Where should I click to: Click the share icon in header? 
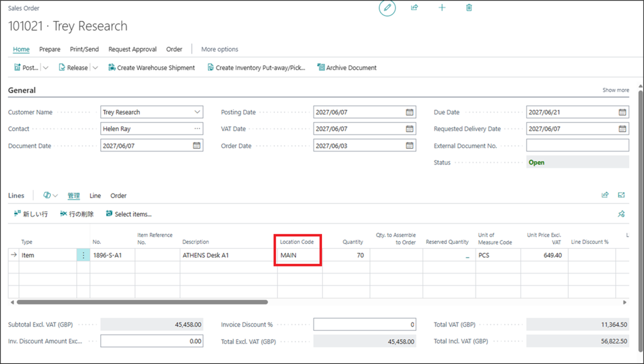414,8
